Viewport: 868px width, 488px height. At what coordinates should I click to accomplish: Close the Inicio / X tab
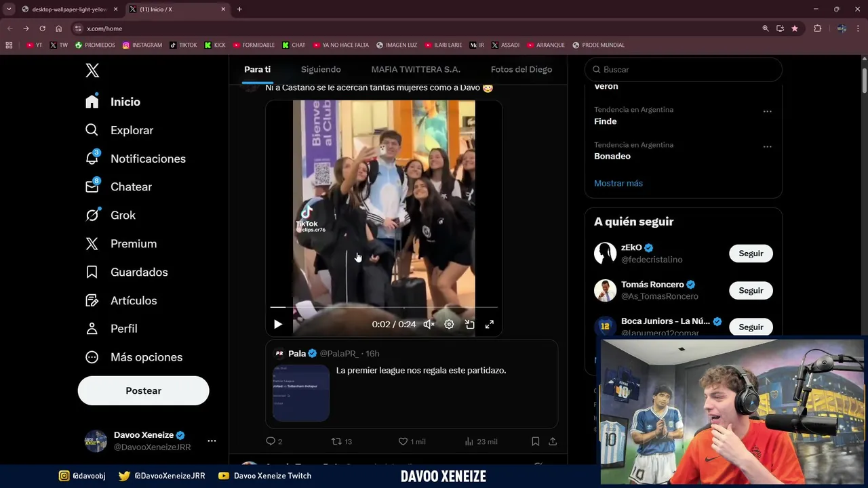tap(223, 9)
